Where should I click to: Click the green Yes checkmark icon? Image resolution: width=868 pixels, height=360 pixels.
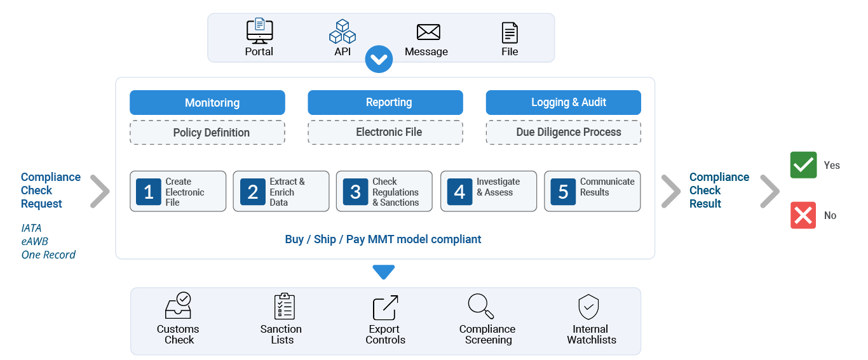[x=803, y=165]
